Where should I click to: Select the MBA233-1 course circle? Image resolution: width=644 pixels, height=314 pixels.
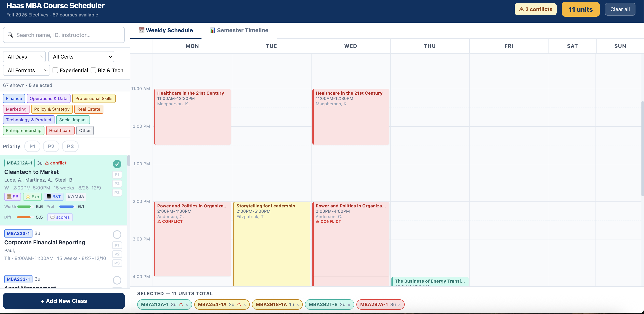[x=117, y=280]
